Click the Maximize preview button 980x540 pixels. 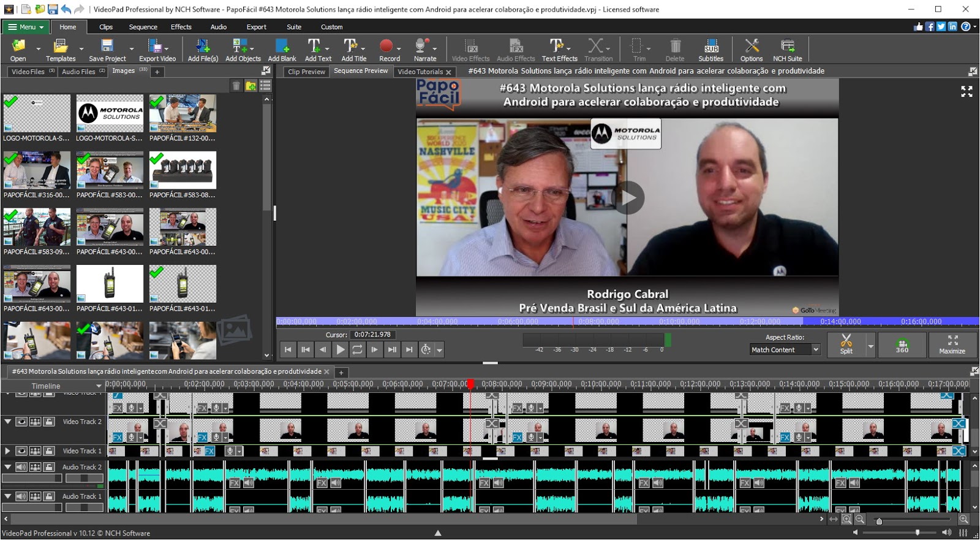pyautogui.click(x=952, y=344)
